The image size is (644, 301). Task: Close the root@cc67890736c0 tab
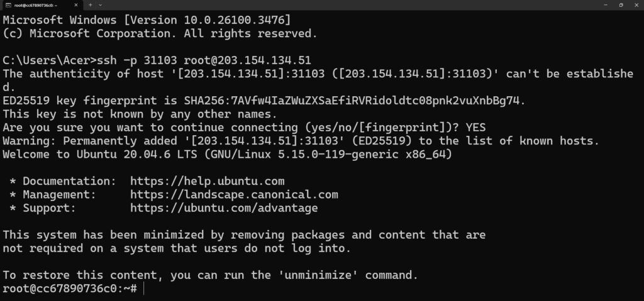[76, 5]
